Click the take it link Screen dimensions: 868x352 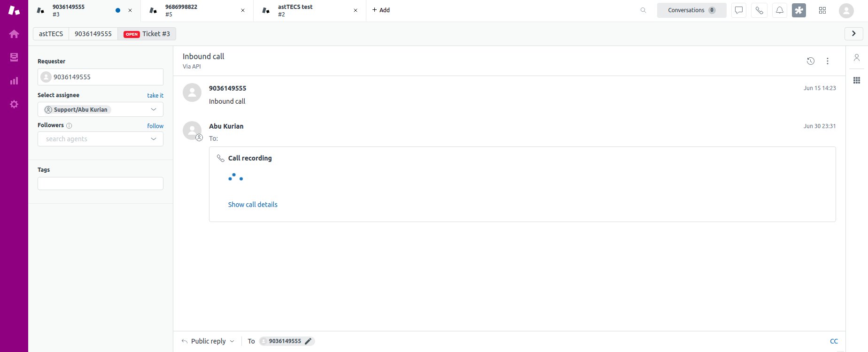[155, 95]
